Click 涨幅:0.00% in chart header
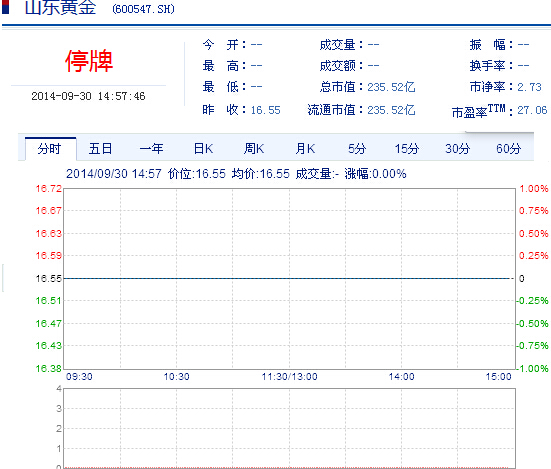 click(375, 174)
